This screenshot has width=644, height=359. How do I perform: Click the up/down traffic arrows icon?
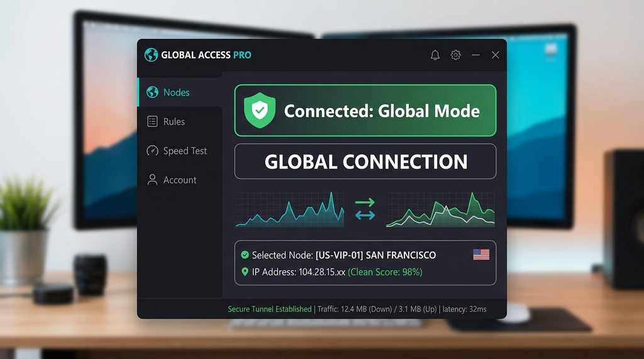click(x=365, y=209)
